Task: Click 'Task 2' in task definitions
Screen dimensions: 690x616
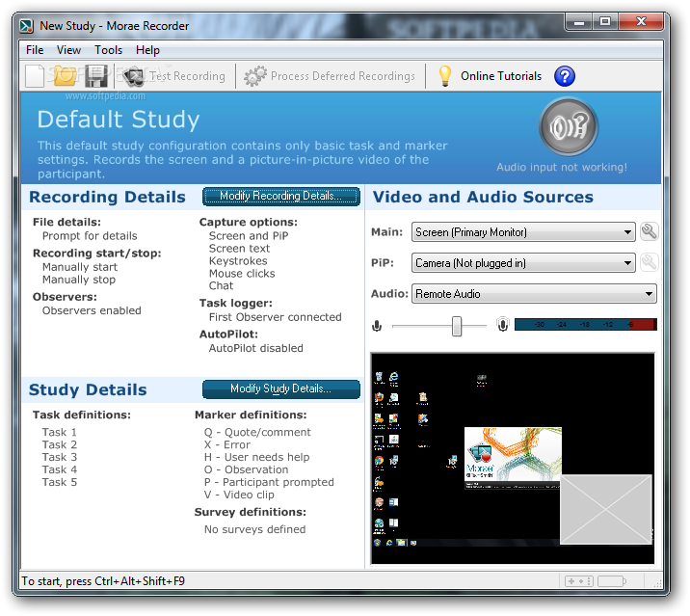Action: coord(60,444)
